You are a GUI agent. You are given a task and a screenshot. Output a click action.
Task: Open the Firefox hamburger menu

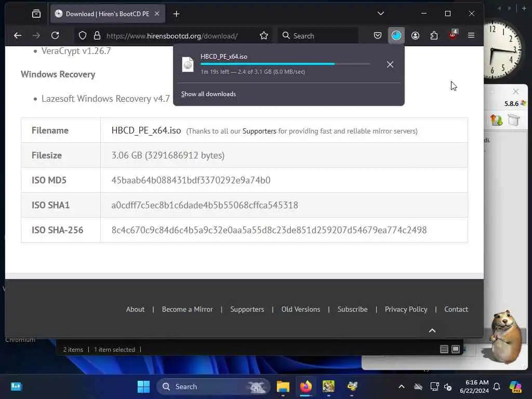[471, 35]
